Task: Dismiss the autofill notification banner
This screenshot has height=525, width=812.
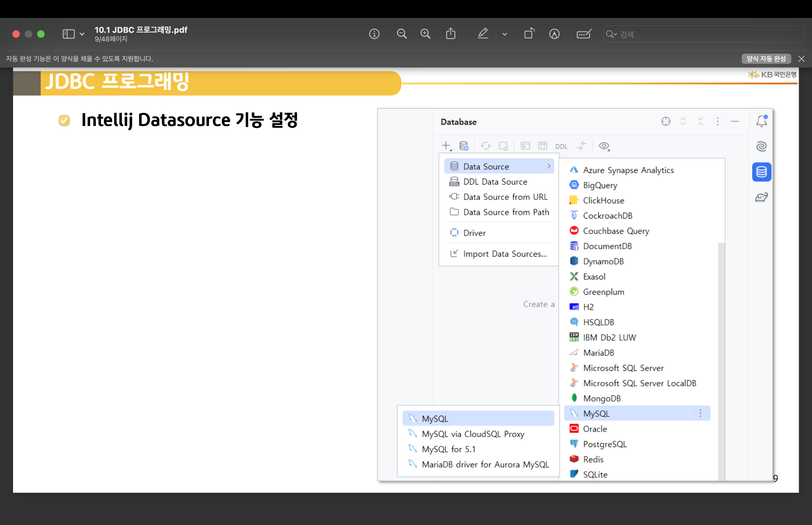Action: (x=801, y=59)
